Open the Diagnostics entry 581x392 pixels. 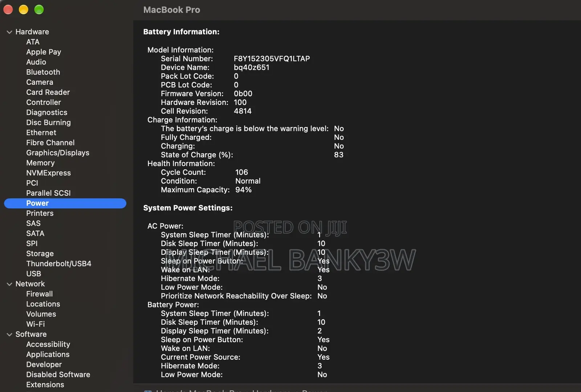point(47,113)
